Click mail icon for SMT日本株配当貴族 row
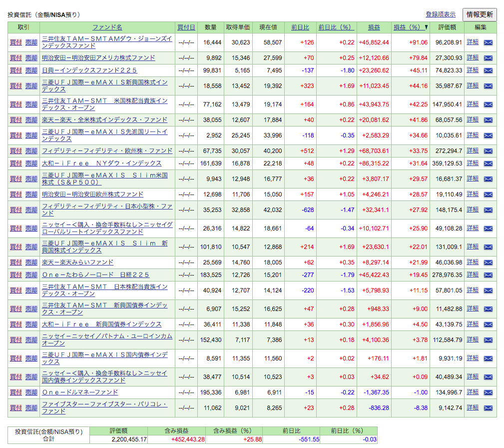This screenshot has height=448, width=504. (488, 290)
